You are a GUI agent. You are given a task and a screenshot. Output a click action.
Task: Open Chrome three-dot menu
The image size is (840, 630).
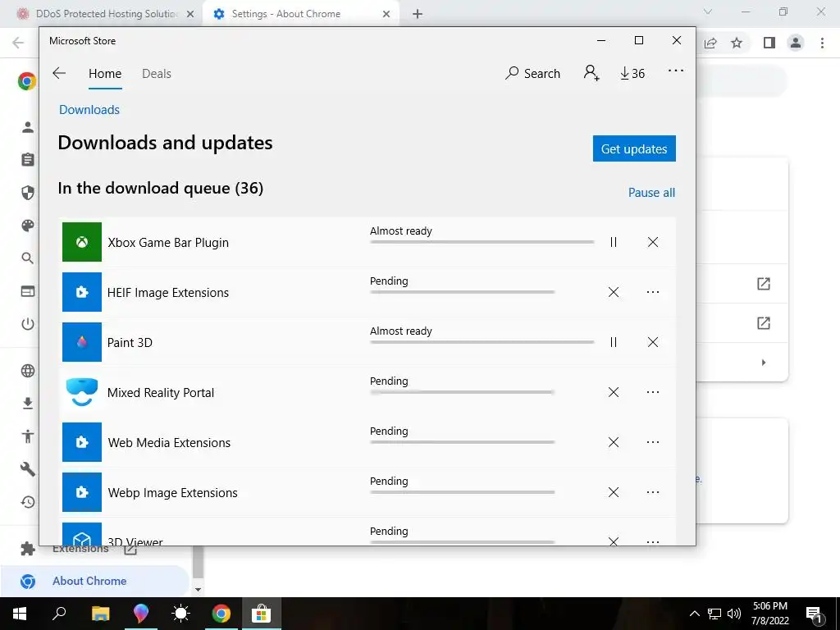822,43
